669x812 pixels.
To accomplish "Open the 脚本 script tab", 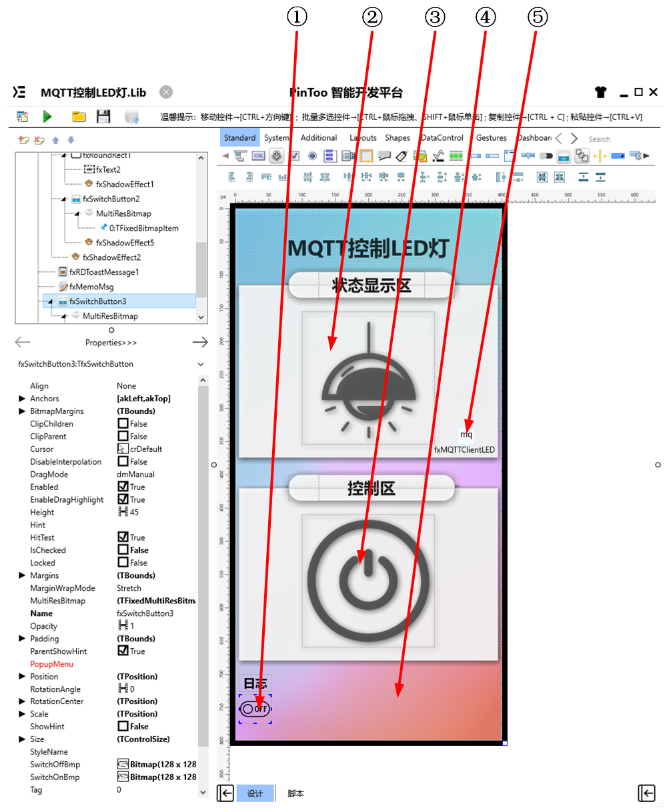I will click(295, 793).
